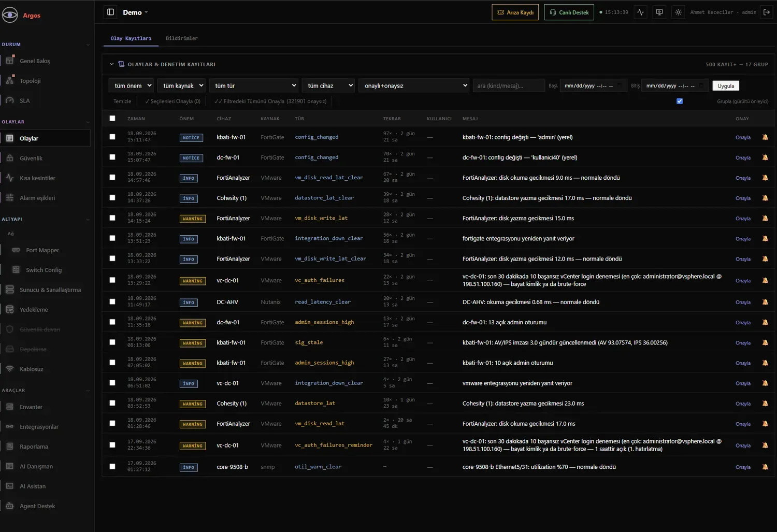
Task: Click bell icon on kbati-fw-01 config_changed row
Action: [x=765, y=137]
